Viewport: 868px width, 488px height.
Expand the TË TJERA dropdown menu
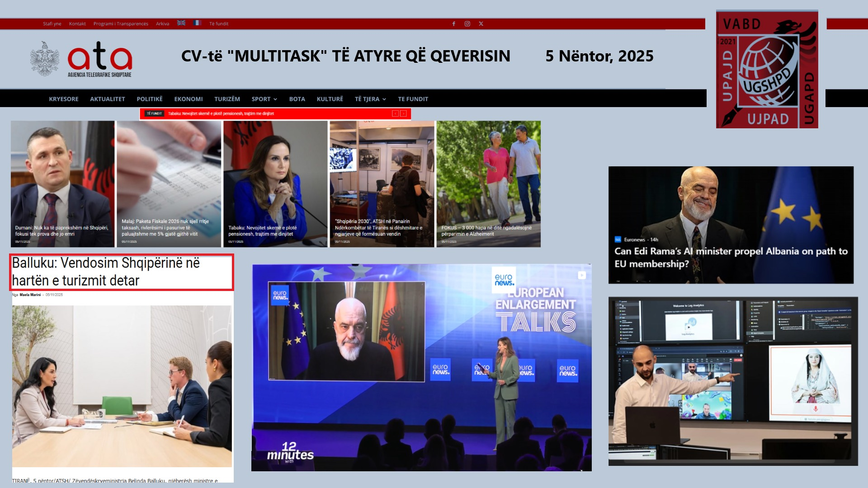(370, 99)
